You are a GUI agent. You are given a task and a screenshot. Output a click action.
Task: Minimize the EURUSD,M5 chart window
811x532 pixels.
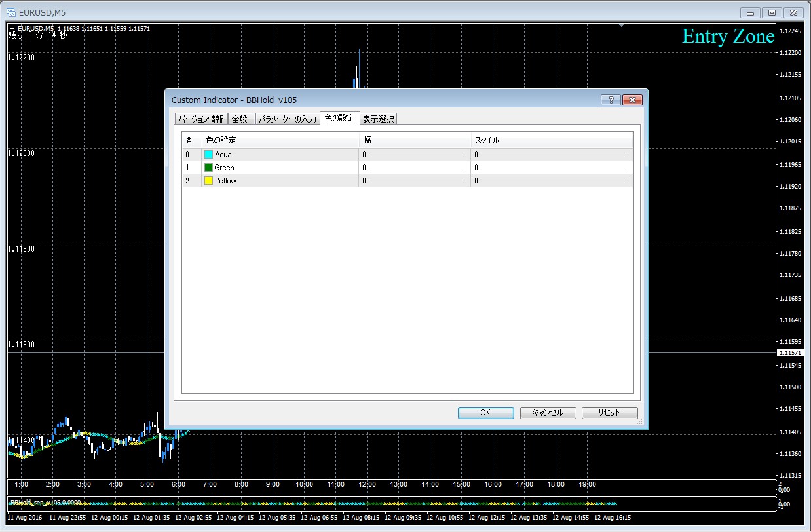pos(751,12)
